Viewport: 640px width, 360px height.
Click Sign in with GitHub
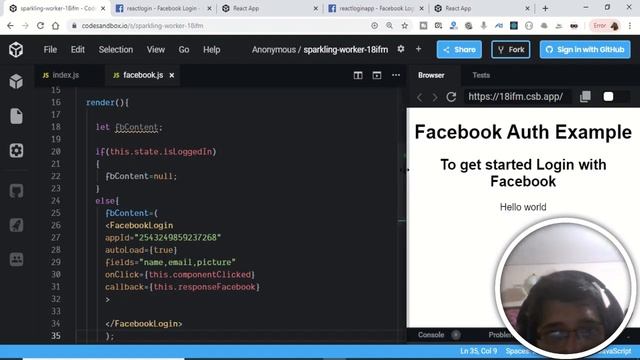585,49
